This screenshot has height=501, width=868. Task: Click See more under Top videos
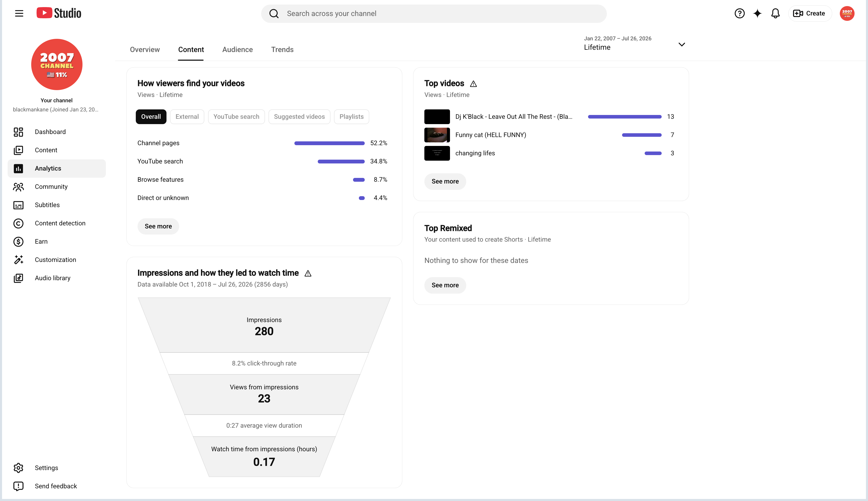pos(445,181)
